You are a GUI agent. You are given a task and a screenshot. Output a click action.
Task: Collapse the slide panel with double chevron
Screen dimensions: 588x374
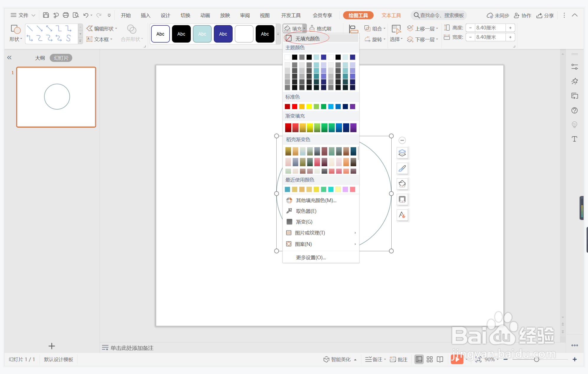9,57
